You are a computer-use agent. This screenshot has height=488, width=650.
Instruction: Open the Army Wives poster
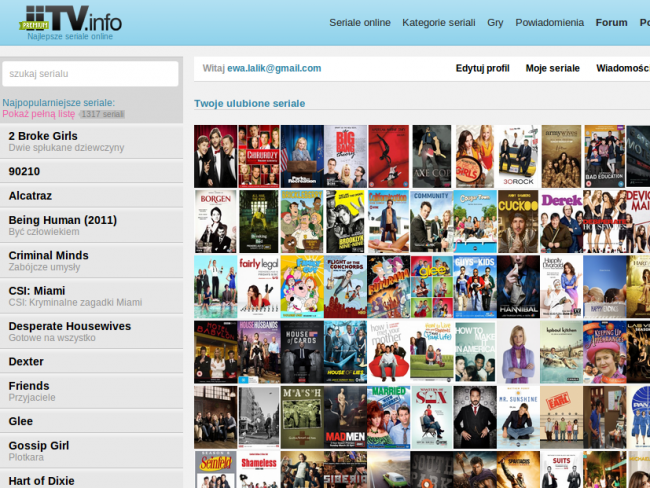[561, 156]
